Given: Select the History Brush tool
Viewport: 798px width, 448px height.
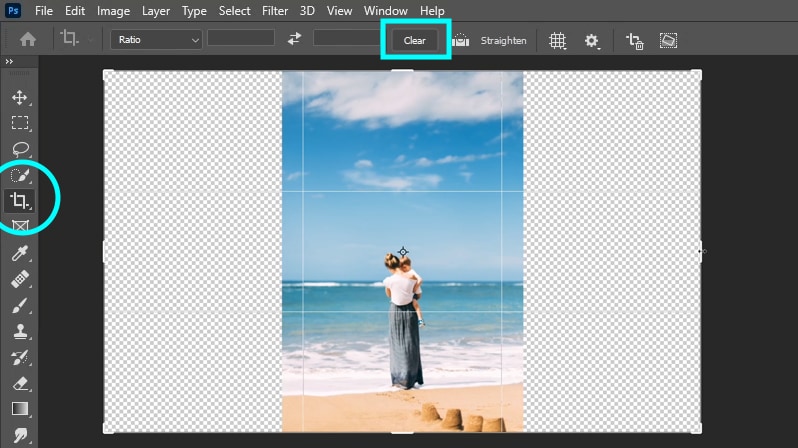Looking at the screenshot, I should 20,357.
